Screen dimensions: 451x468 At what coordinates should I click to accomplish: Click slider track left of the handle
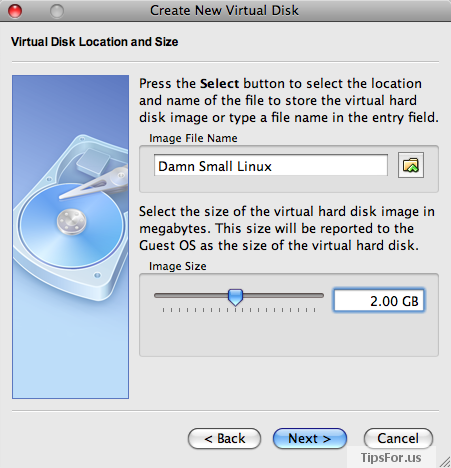[191, 295]
